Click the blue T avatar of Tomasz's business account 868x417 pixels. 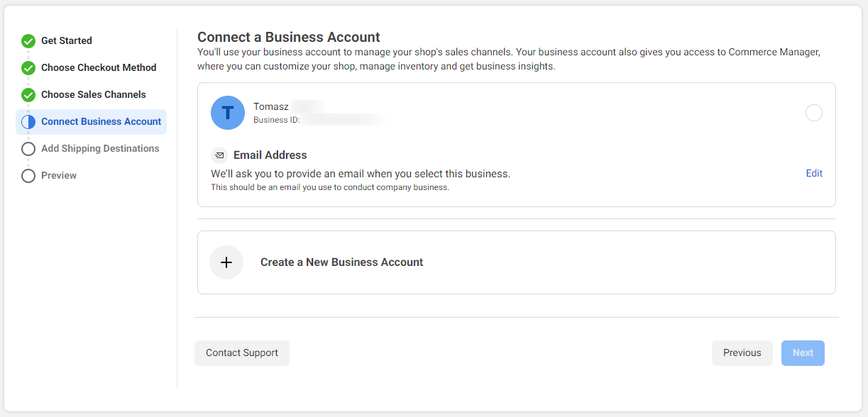pos(227,113)
